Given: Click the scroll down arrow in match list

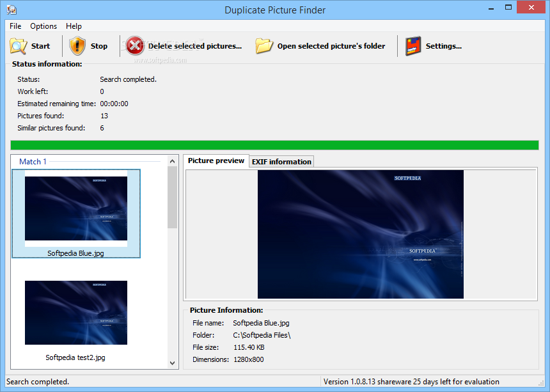Looking at the screenshot, I should pyautogui.click(x=172, y=363).
